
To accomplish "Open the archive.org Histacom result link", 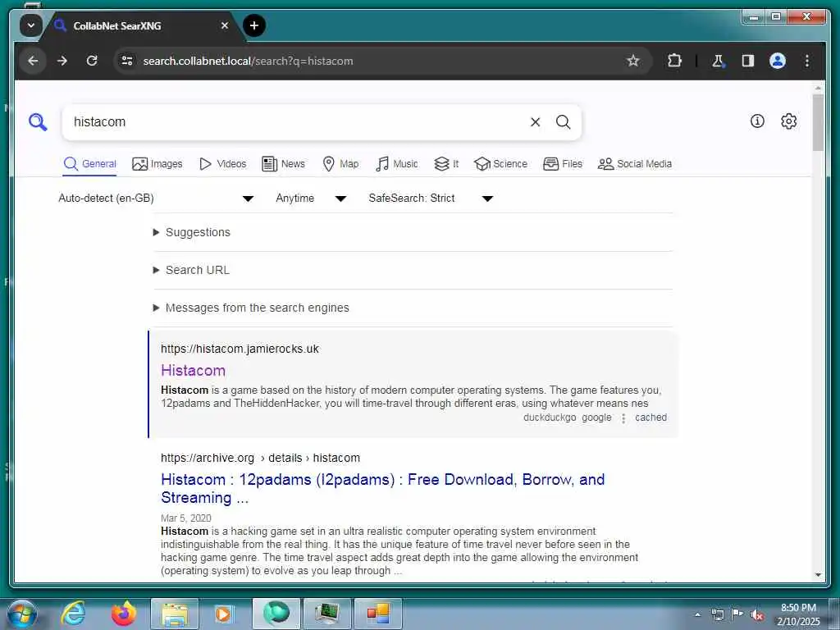I will (382, 488).
